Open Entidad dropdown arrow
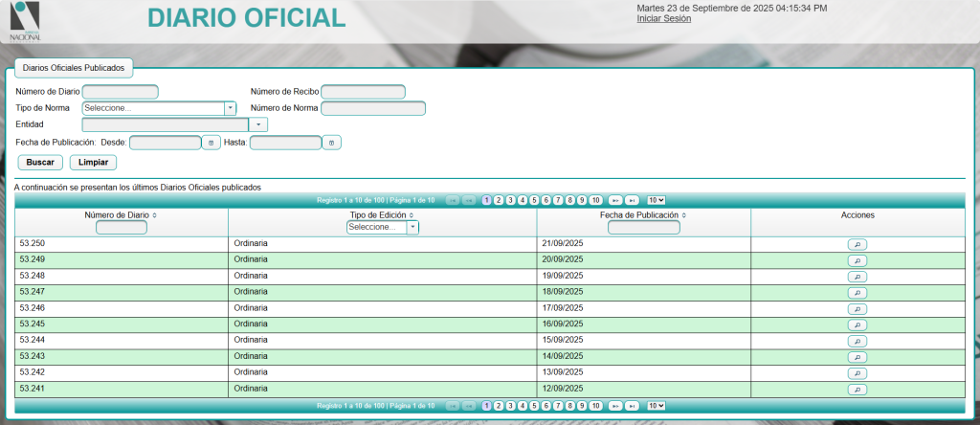Screen dimensions: 980x425 [x=258, y=124]
